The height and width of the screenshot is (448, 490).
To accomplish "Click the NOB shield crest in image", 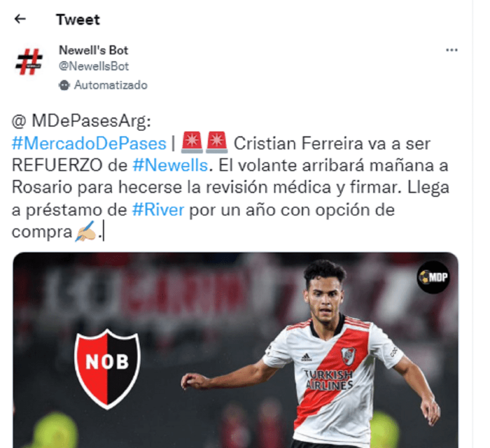I will [x=107, y=370].
